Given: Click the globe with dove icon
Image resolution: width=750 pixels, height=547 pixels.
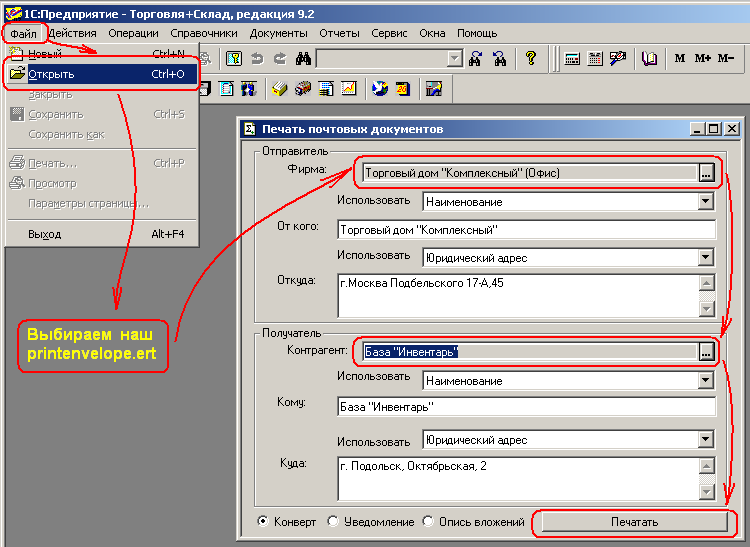Looking at the screenshot, I should [x=380, y=88].
